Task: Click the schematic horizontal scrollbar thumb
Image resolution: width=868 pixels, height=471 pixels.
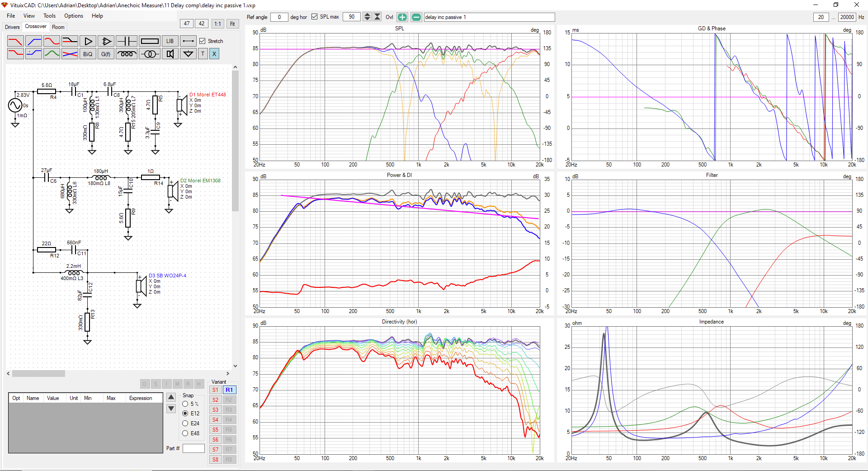Action: coord(38,374)
